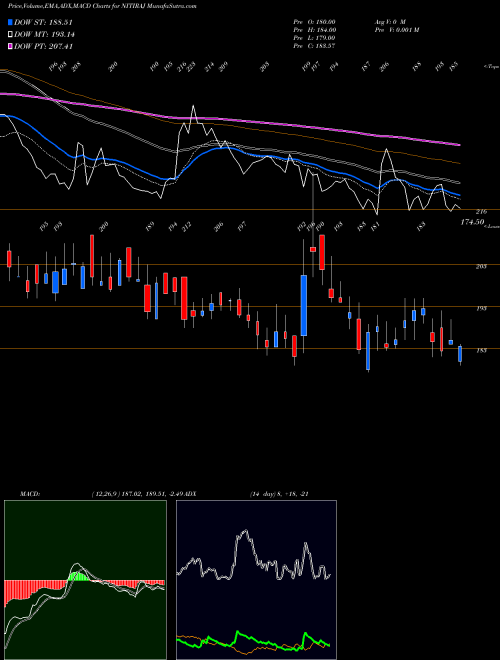This screenshot has width=500, height=660.
Task: Click the Pre L: 179.00 low value
Action: [x=314, y=38]
